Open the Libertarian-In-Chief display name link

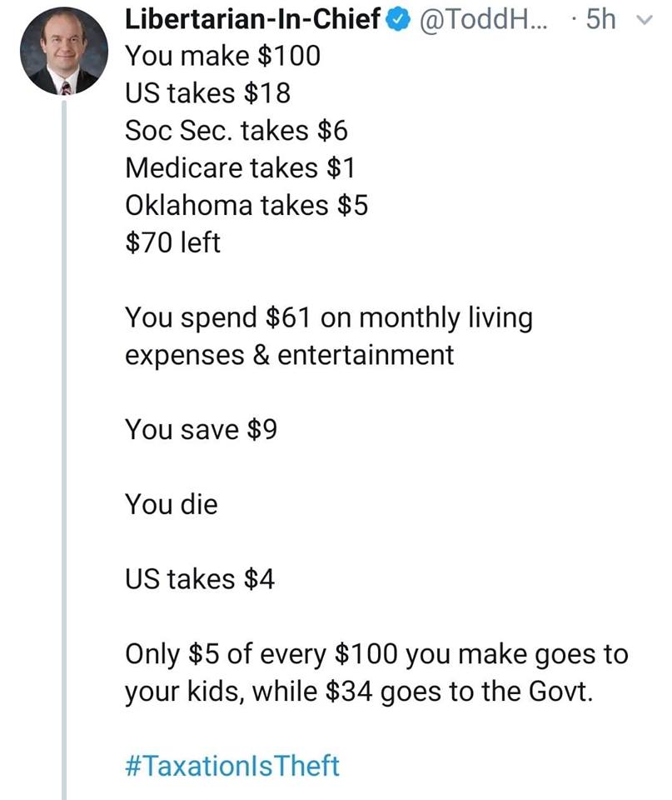[253, 19]
